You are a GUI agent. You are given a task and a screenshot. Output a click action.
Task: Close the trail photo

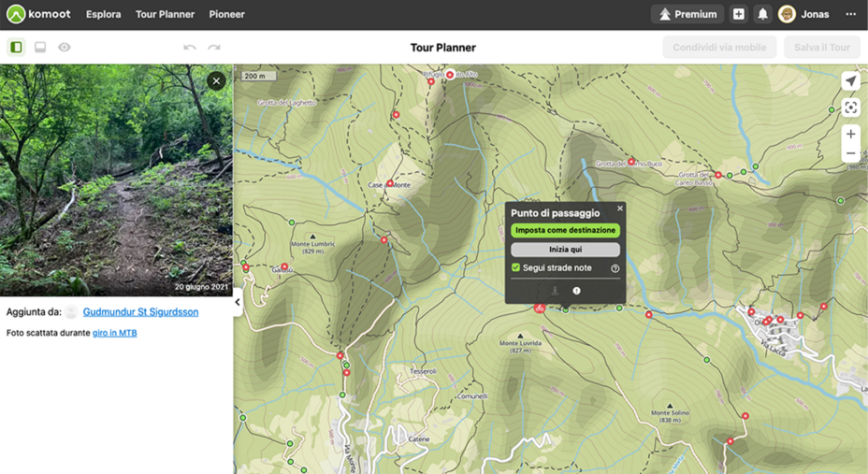(216, 81)
